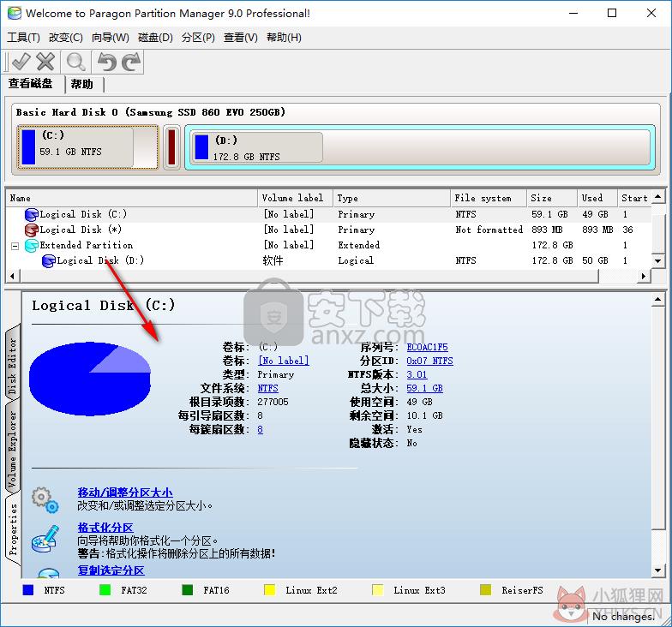This screenshot has width=672, height=627.
Task: Click properties panel scroll-up arrow
Action: (x=658, y=300)
